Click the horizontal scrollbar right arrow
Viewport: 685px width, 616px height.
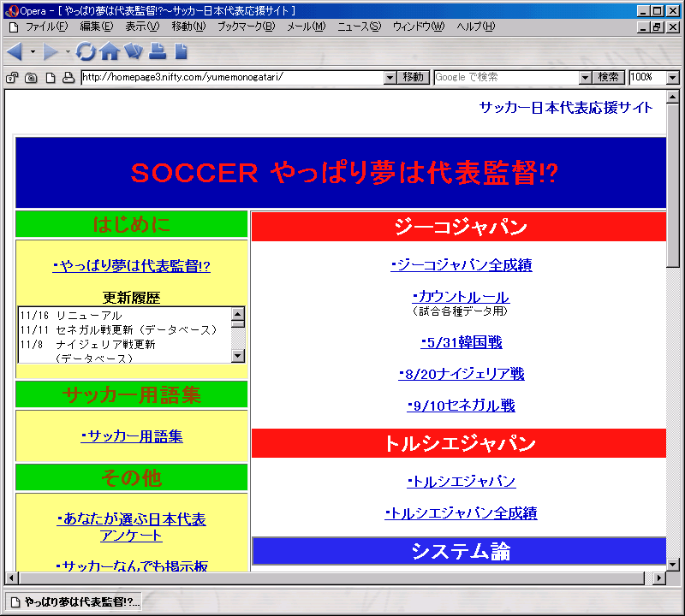[x=658, y=578]
